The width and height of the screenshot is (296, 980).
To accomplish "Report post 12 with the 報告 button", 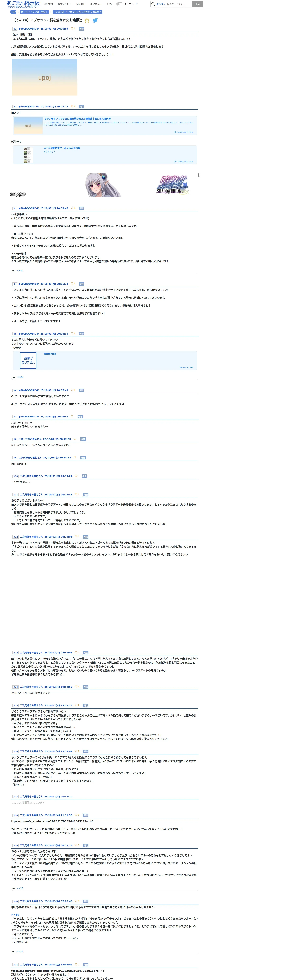I will click(x=86, y=537).
